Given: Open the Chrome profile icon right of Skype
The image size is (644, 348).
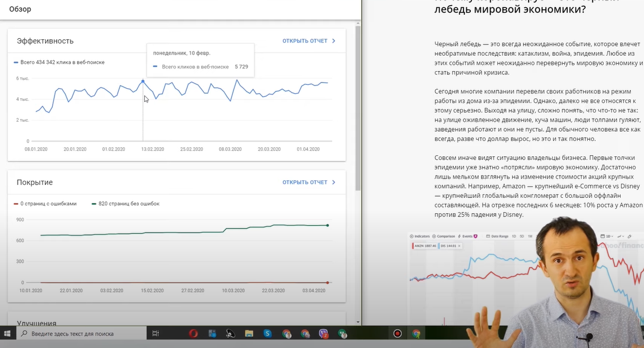Looking at the screenshot, I should (286, 334).
